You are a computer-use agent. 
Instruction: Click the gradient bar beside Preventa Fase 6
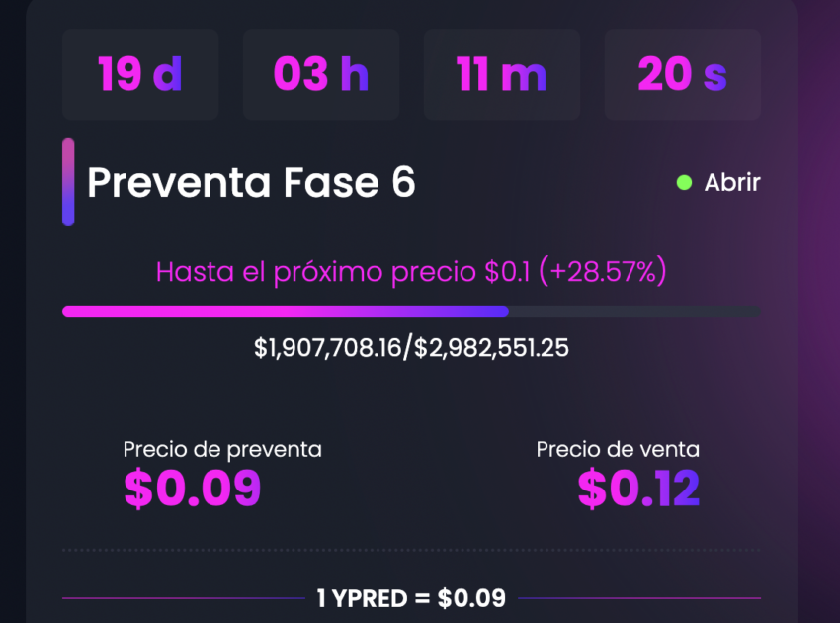[67, 182]
